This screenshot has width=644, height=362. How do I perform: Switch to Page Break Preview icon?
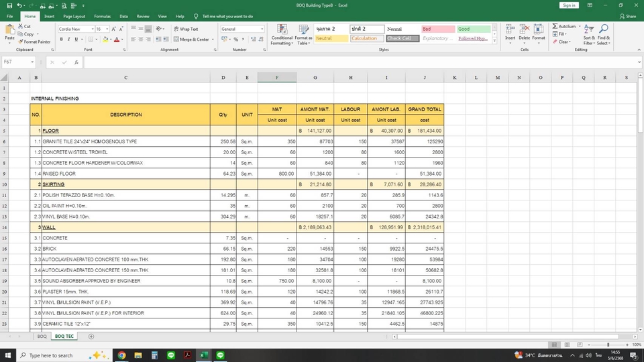[x=580, y=345]
